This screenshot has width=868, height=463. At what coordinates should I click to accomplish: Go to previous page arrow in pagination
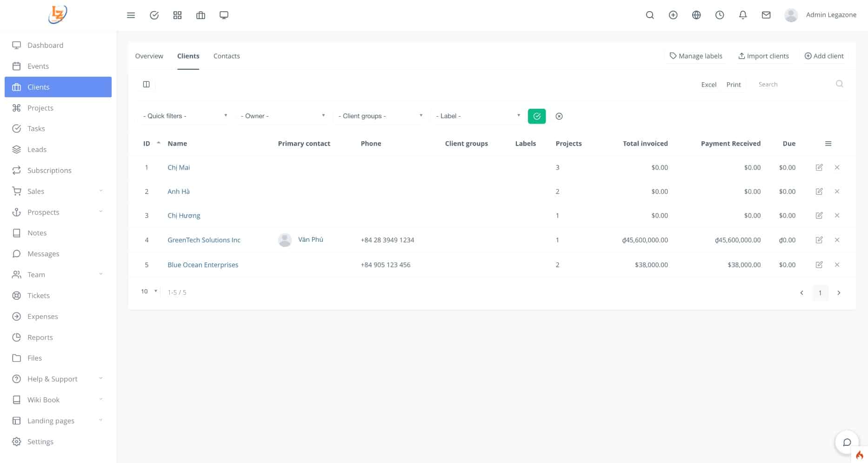coord(801,293)
